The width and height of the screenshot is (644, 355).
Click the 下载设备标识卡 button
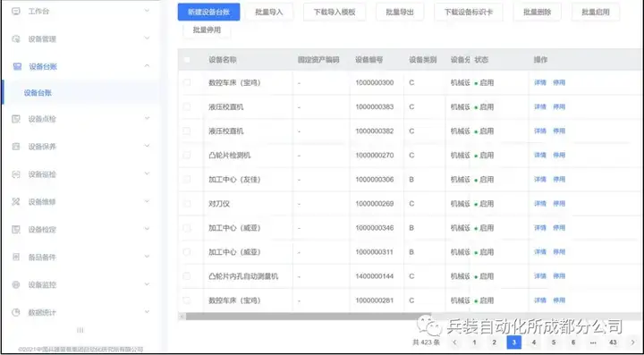click(x=468, y=12)
